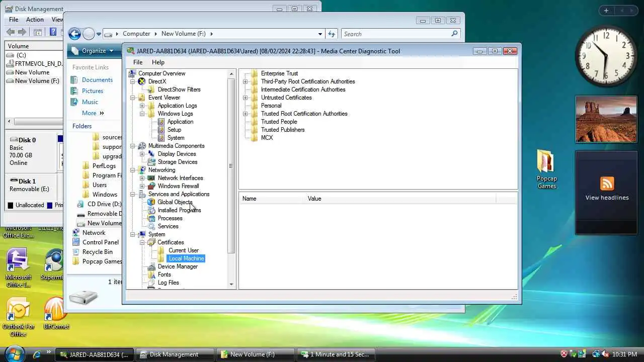
Task: Select Application log icon under Windows Logs
Action: 161,122
